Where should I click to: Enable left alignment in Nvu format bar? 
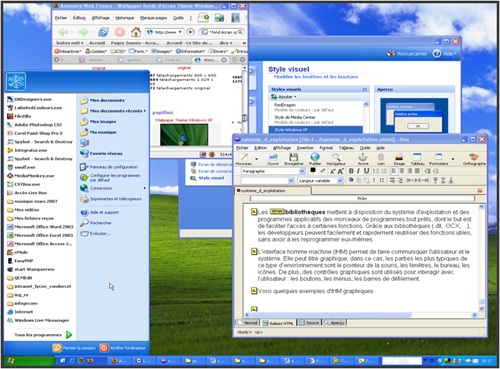(394, 171)
